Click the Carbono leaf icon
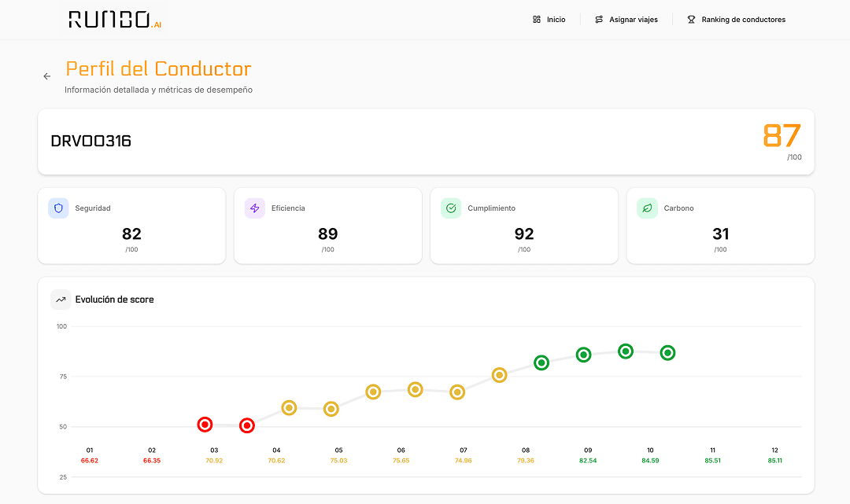The width and height of the screenshot is (850, 504). point(647,208)
